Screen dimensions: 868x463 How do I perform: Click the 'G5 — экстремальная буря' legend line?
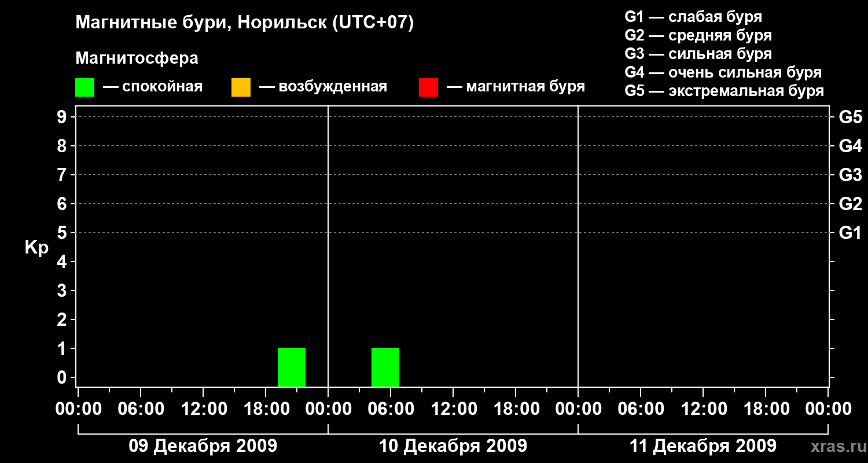[724, 91]
